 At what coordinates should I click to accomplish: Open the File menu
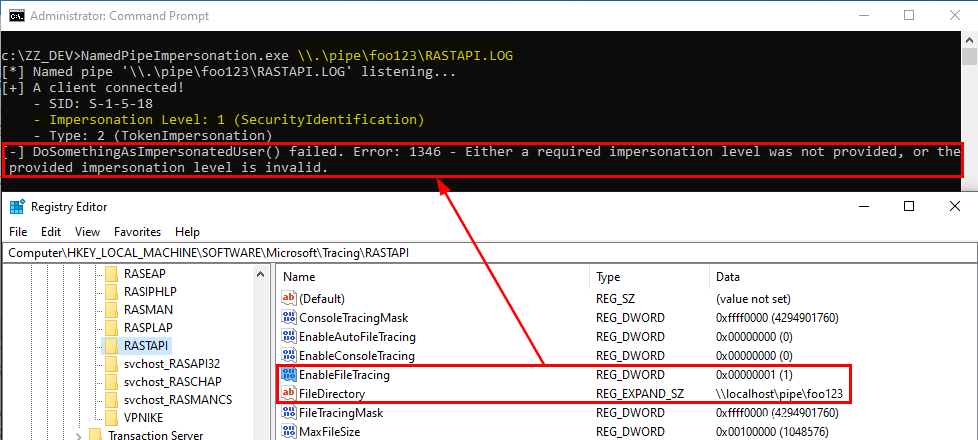click(x=18, y=231)
